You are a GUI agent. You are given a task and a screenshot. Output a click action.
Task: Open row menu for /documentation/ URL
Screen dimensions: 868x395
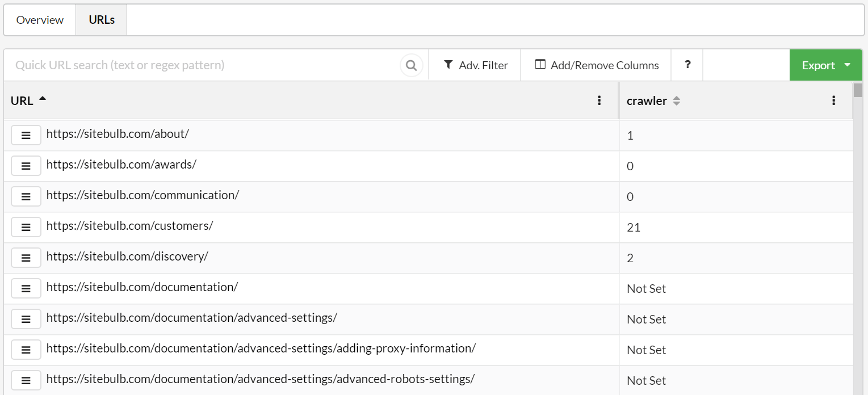[x=26, y=288]
